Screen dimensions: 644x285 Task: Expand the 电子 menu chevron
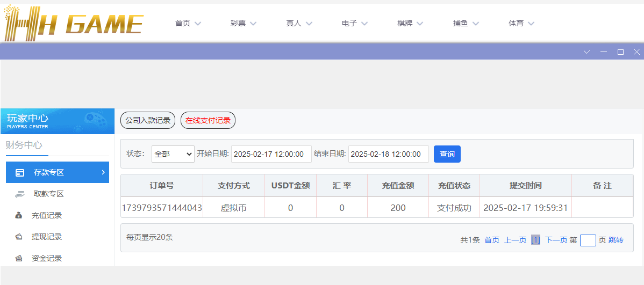tap(364, 24)
